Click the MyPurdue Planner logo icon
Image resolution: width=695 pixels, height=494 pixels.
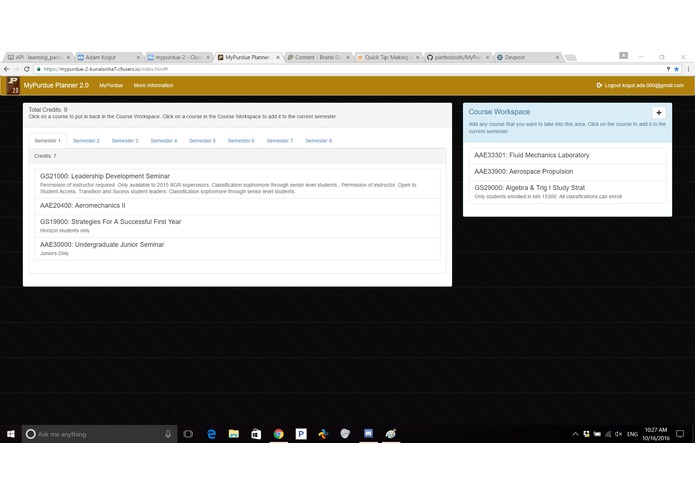[x=13, y=85]
